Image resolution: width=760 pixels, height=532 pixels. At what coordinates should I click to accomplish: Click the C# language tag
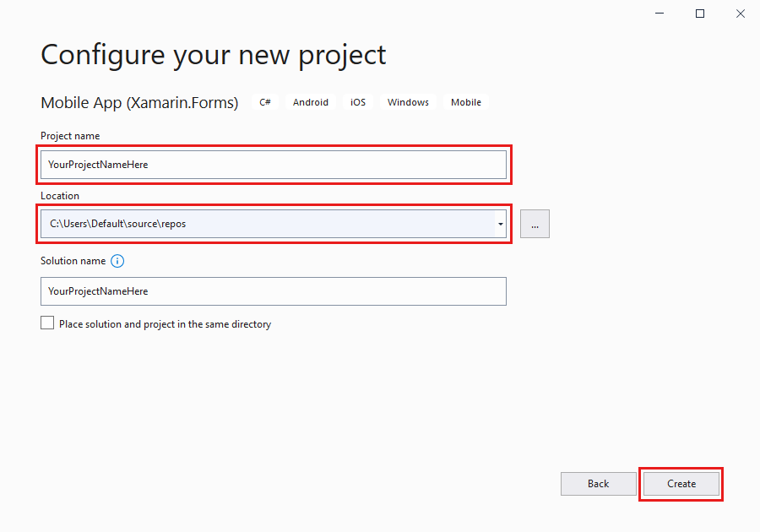265,102
